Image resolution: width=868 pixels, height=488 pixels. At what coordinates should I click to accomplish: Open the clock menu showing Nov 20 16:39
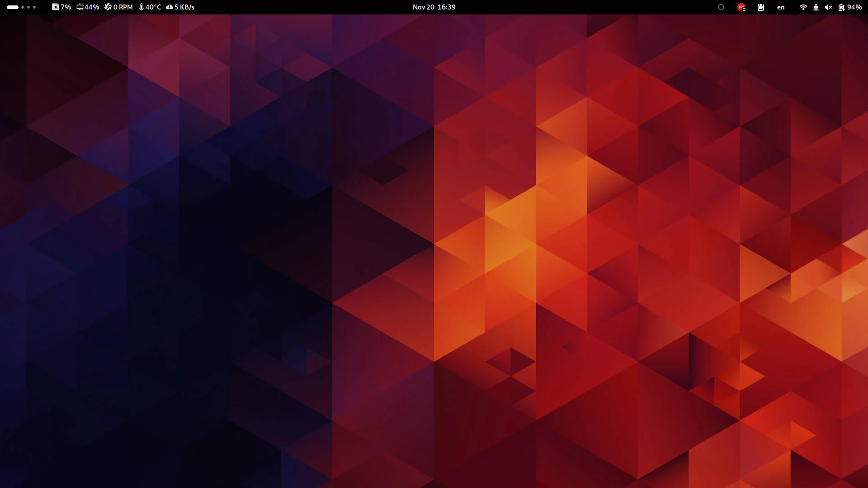point(434,7)
